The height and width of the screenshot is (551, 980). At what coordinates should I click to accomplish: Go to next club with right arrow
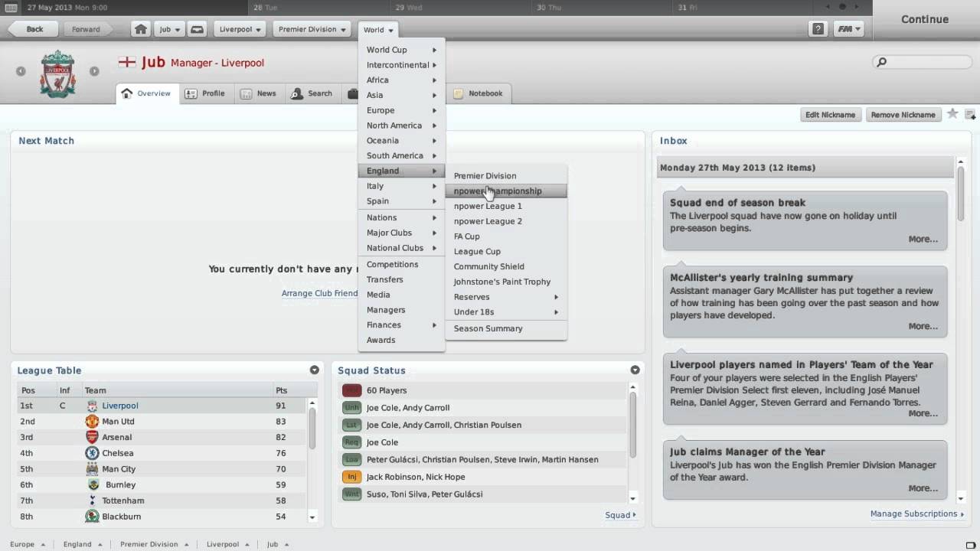(94, 71)
